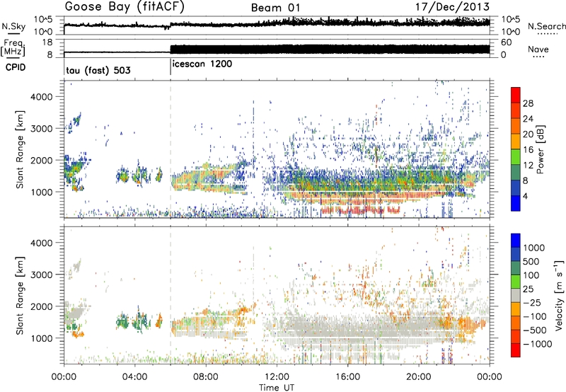The image size is (566, 392).
Task: Click the "Nave" legend label
Action: tap(538, 49)
